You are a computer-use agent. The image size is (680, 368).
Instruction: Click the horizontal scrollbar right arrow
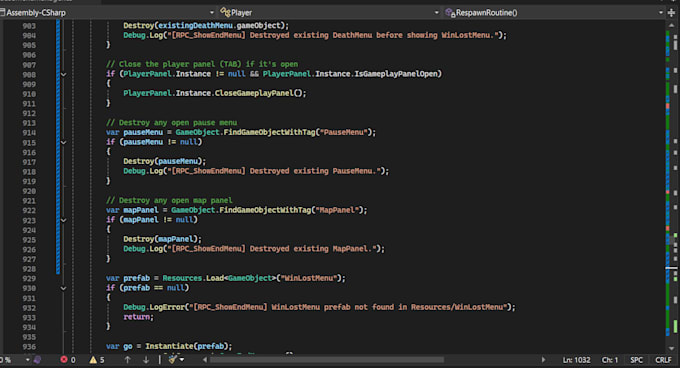[543, 360]
